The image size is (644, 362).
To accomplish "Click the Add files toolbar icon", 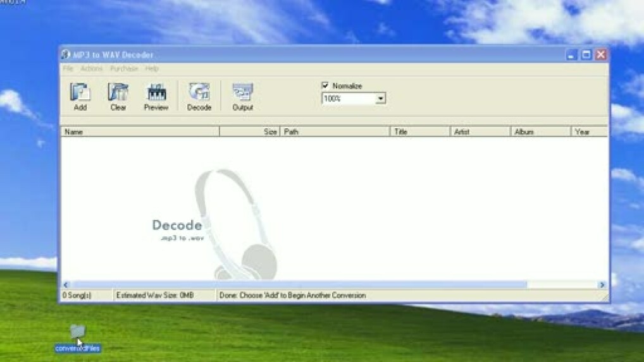I will click(x=80, y=94).
